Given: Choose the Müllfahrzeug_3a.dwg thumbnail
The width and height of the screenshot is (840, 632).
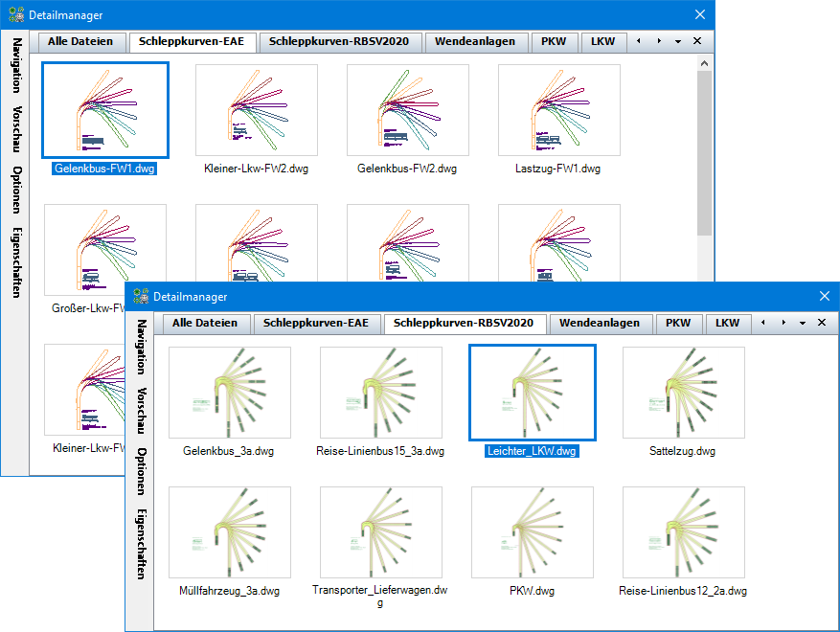Looking at the screenshot, I should click(x=229, y=532).
